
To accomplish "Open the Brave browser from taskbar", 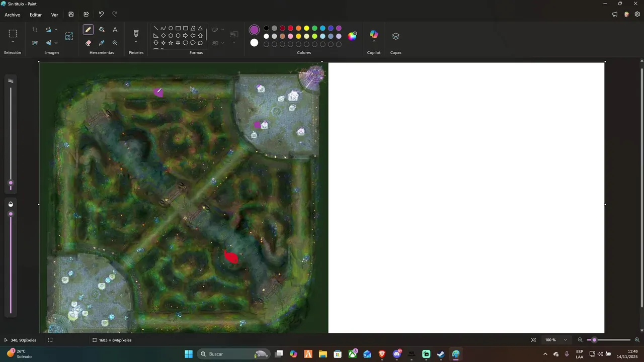I will click(x=382, y=354).
